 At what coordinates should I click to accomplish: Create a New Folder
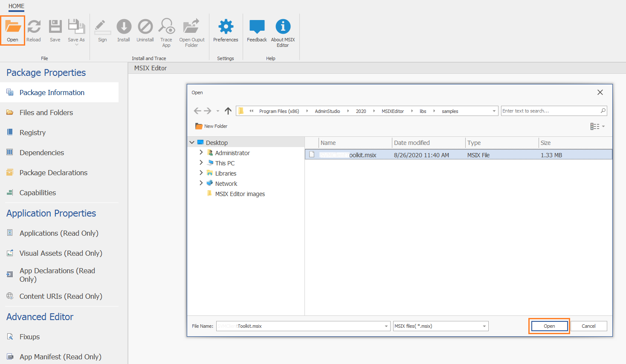coord(212,126)
